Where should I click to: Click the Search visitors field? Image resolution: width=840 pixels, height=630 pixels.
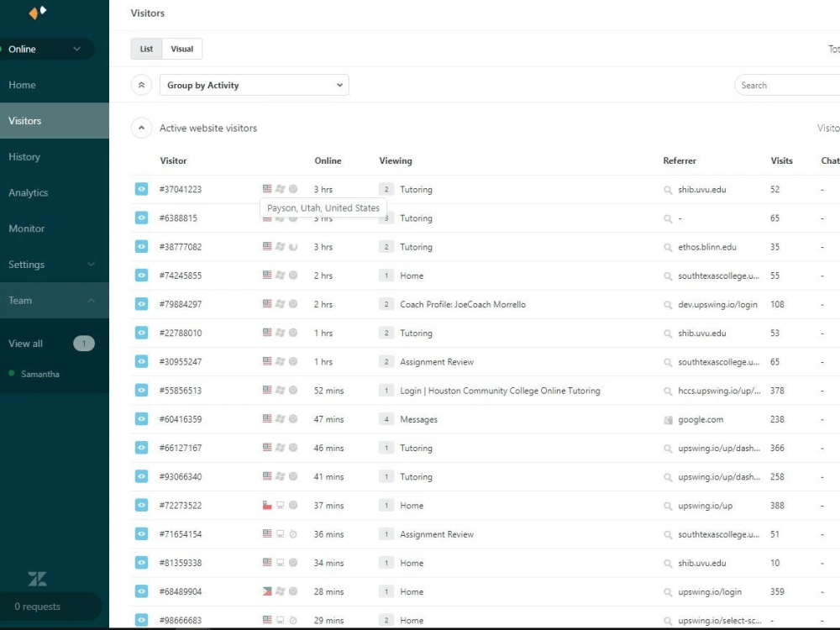tap(786, 85)
